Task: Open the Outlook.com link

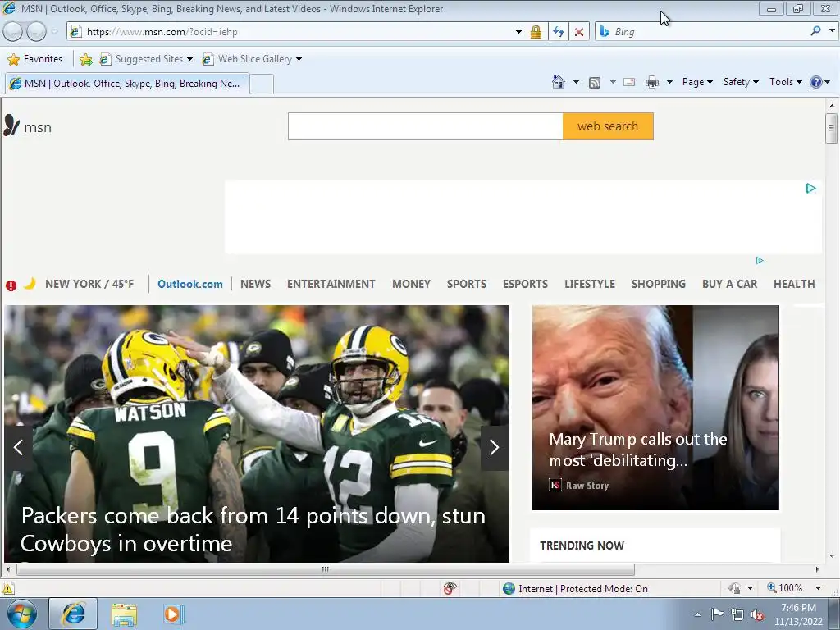Action: pos(190,284)
